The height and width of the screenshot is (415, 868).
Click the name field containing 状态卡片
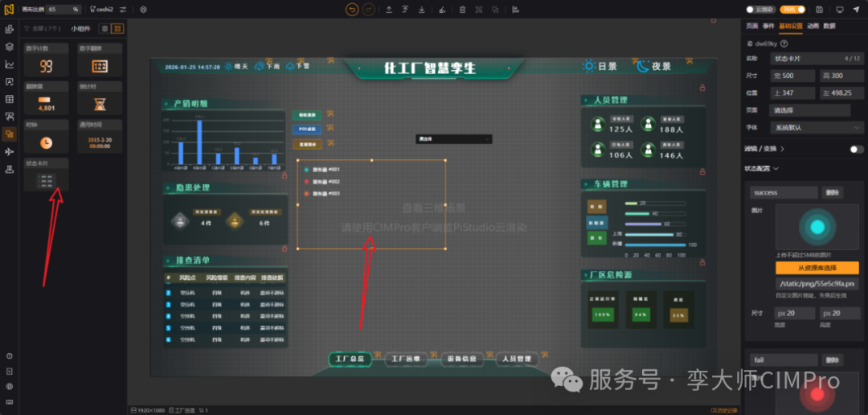[x=816, y=58]
